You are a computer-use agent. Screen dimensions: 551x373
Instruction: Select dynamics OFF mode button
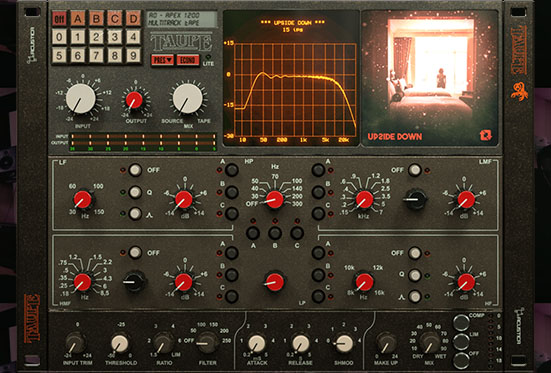tap(461, 360)
